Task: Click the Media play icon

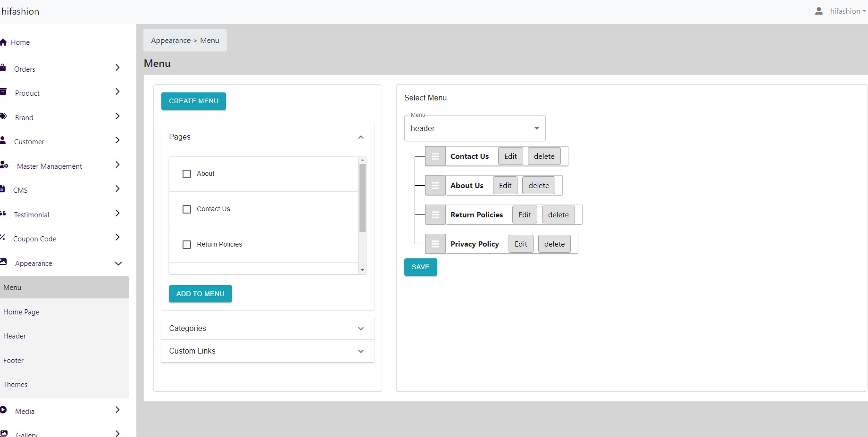Action: pyautogui.click(x=3, y=410)
